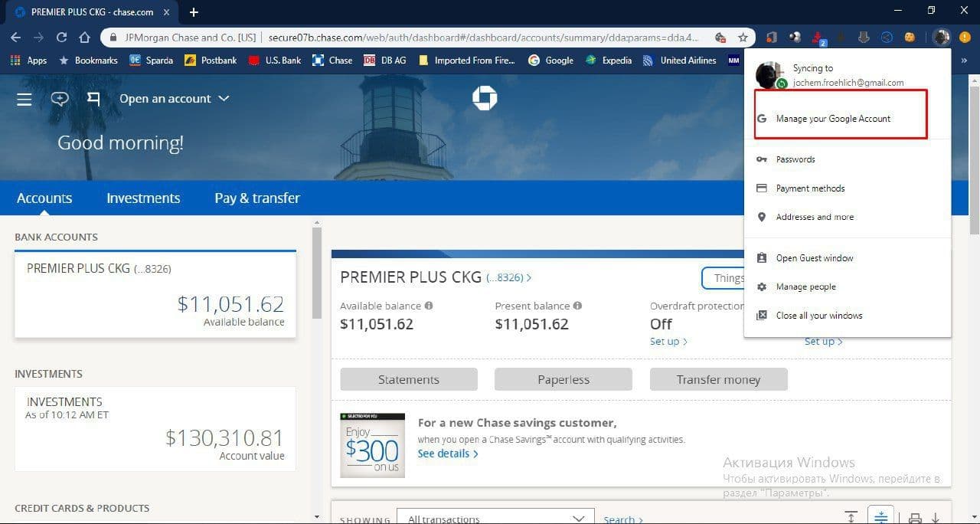This screenshot has height=524, width=980.
Task: Expand Open an account dropdown
Action: 175,99
